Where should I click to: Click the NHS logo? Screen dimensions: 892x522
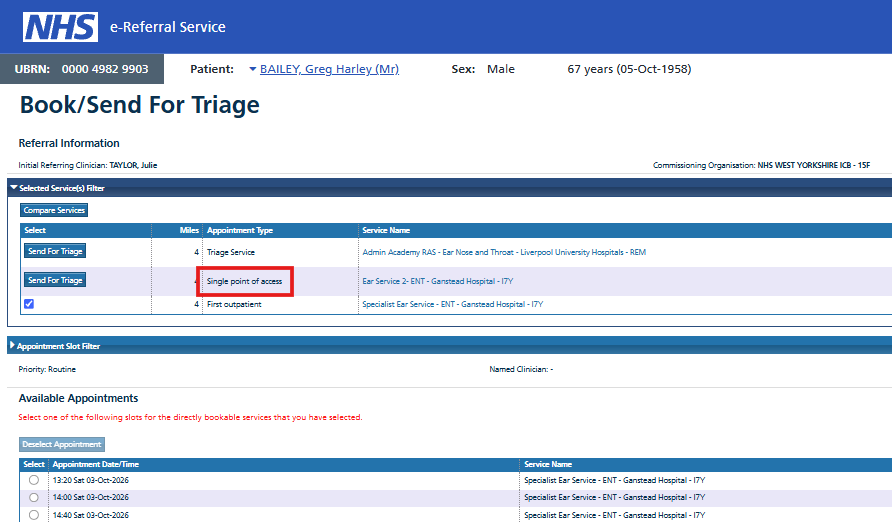[x=60, y=27]
